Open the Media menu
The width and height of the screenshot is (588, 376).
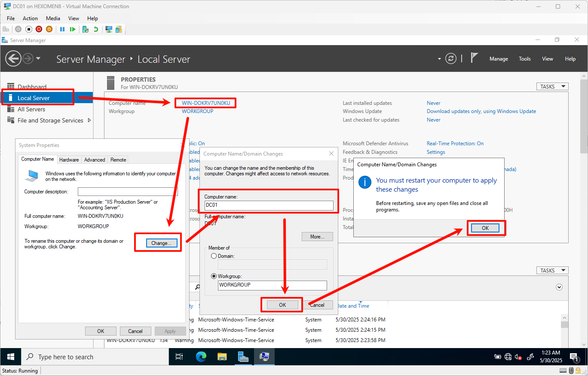pos(53,18)
